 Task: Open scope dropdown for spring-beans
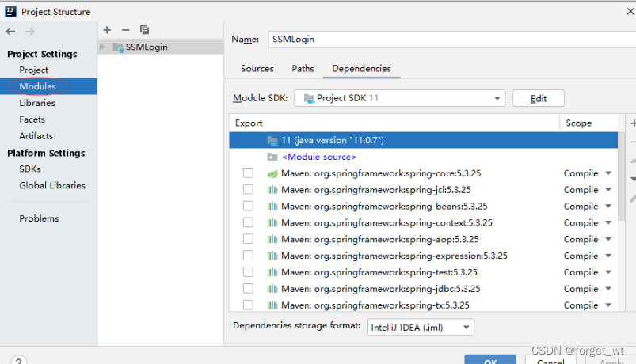[608, 207]
